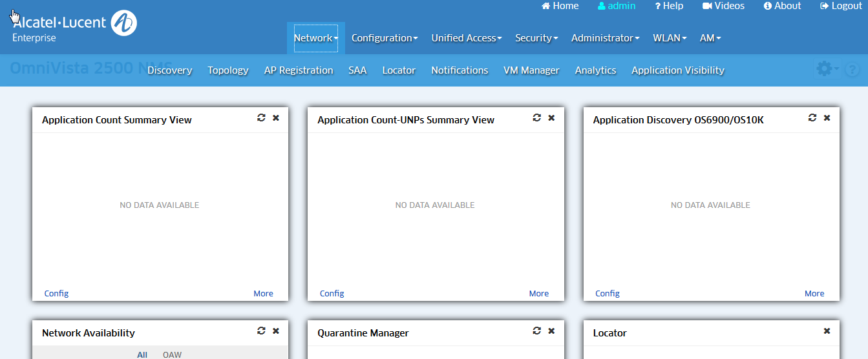This screenshot has height=359, width=868.
Task: Select Topology from the Network submenu
Action: [228, 70]
